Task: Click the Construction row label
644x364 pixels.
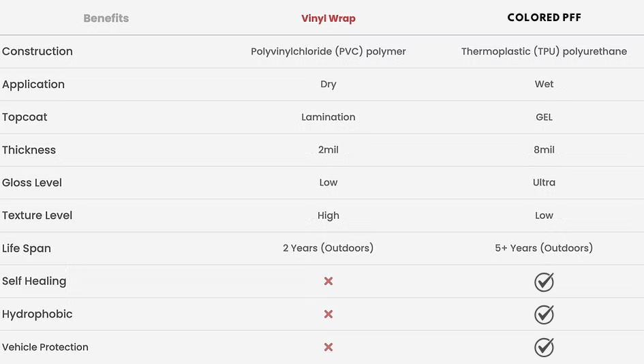Action: [x=37, y=51]
